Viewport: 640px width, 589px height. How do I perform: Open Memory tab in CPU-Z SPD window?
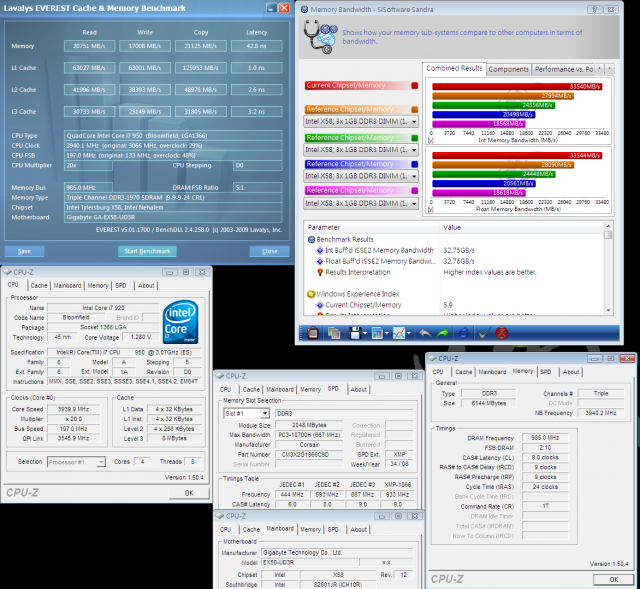pyautogui.click(x=311, y=390)
